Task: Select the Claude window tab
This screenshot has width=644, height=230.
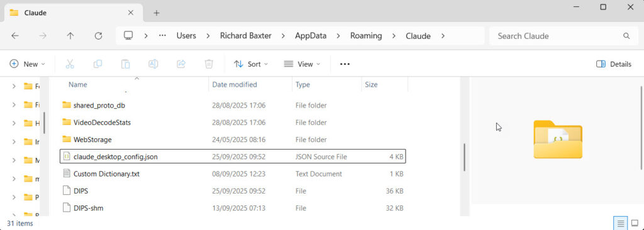Action: click(74, 13)
